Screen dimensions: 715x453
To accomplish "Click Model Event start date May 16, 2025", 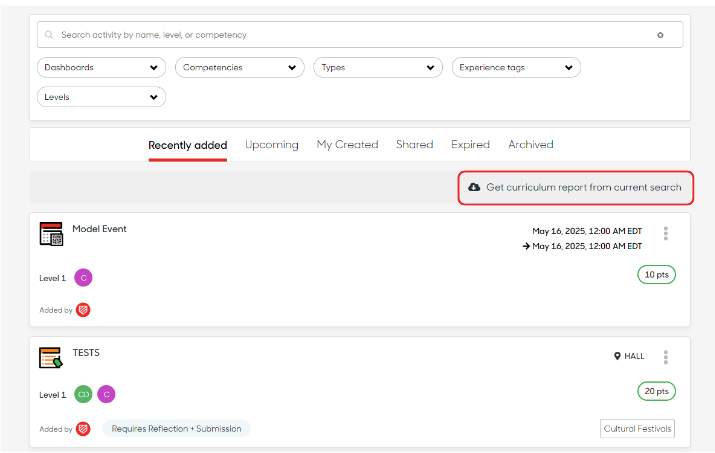I will click(587, 231).
